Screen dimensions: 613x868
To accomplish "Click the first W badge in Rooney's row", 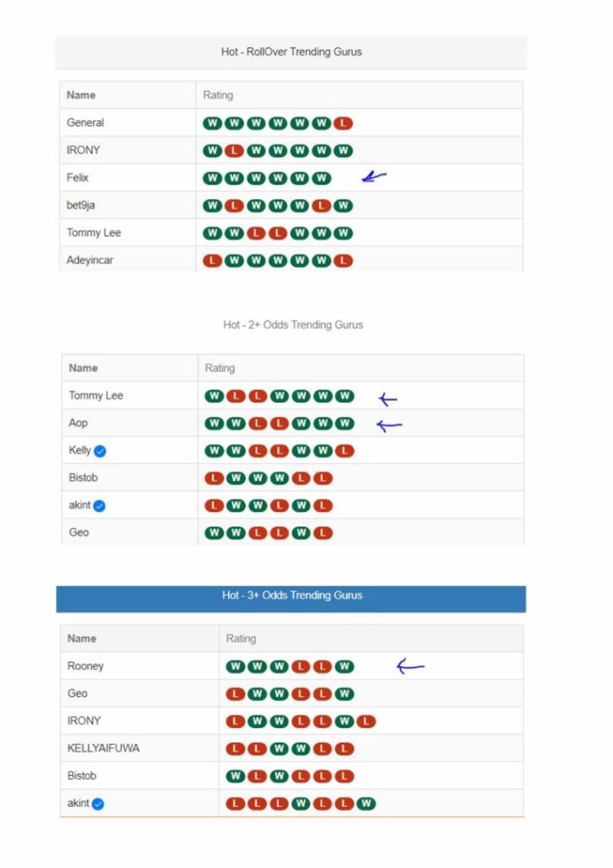I will click(x=236, y=666).
